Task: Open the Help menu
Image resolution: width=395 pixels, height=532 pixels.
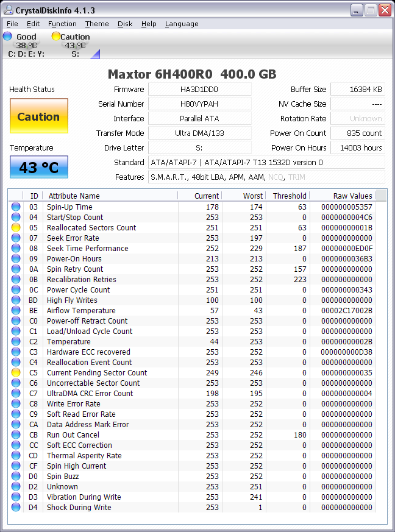Action: pyautogui.click(x=149, y=24)
